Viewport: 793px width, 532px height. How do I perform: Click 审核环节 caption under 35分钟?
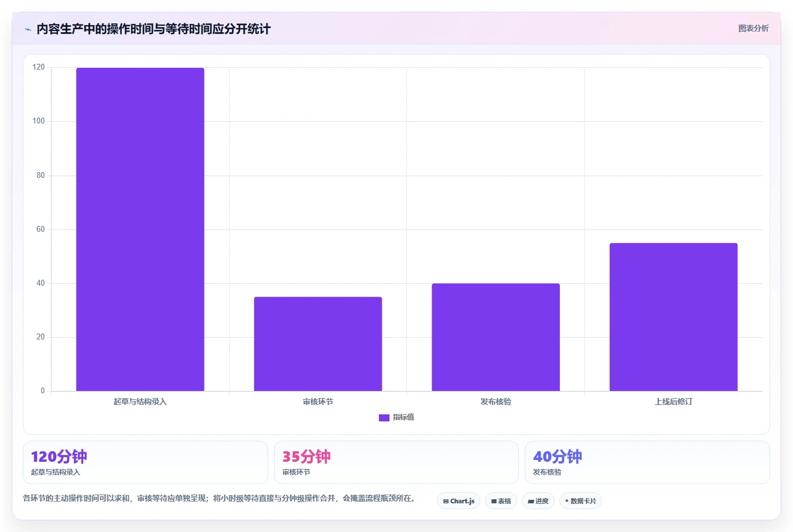pyautogui.click(x=296, y=472)
